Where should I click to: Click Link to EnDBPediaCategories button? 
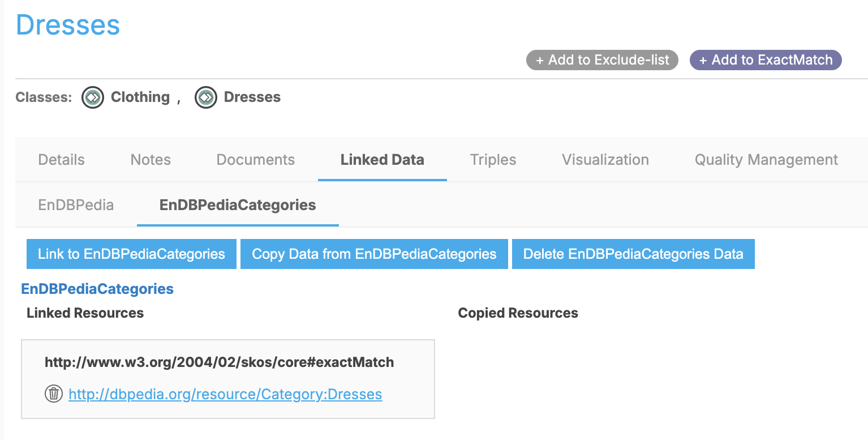pos(131,254)
